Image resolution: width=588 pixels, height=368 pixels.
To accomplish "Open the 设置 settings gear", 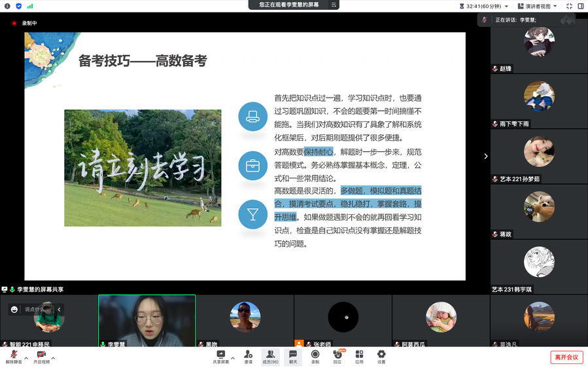I will click(x=381, y=354).
